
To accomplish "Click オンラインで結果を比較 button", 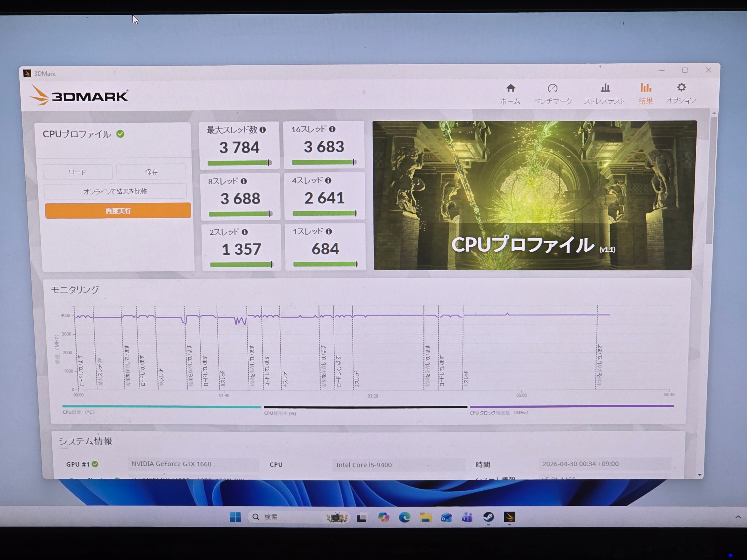I will tap(115, 191).
